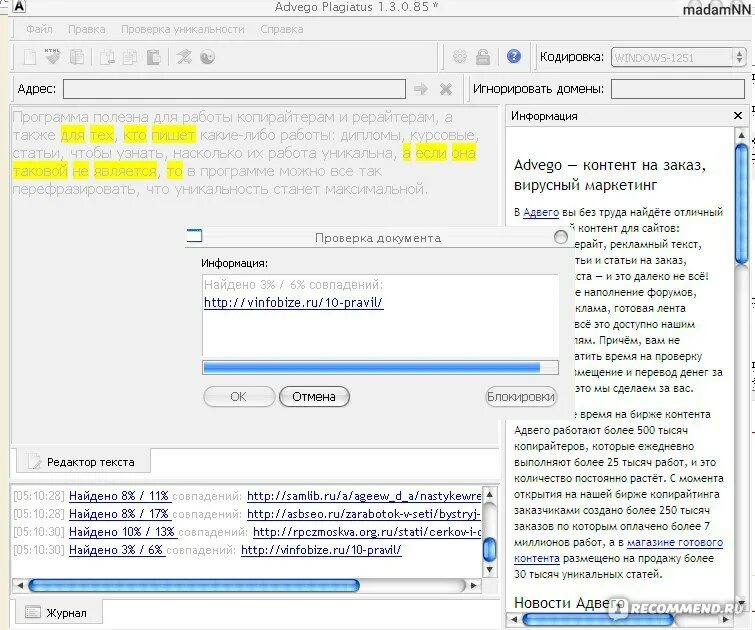Click log entry Найдено 8% / 11%

pos(119,496)
